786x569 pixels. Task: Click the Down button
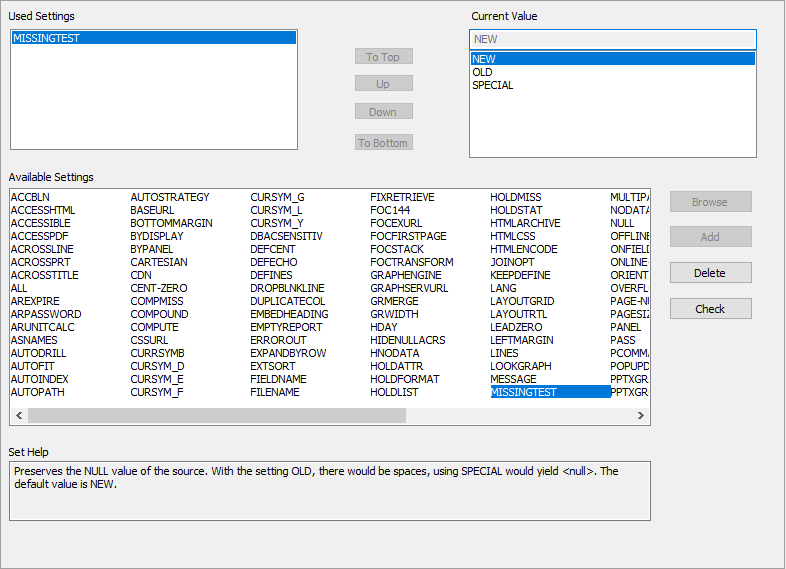[383, 112]
